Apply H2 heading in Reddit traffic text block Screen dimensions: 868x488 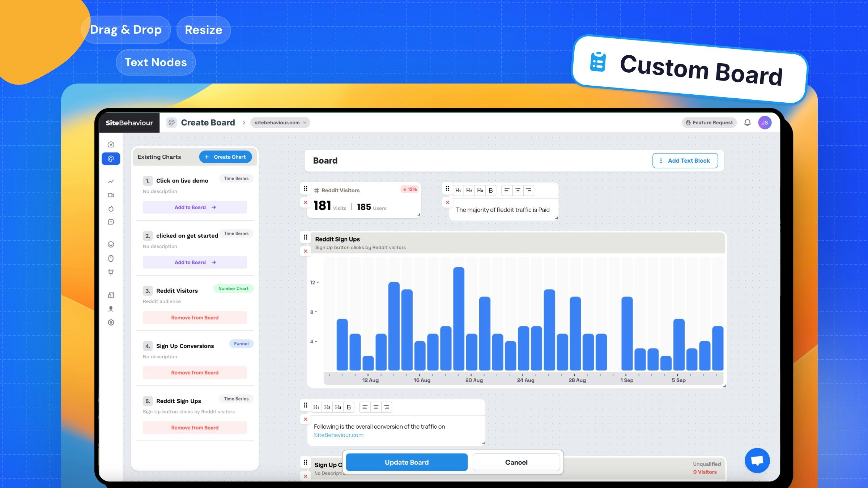pos(469,191)
